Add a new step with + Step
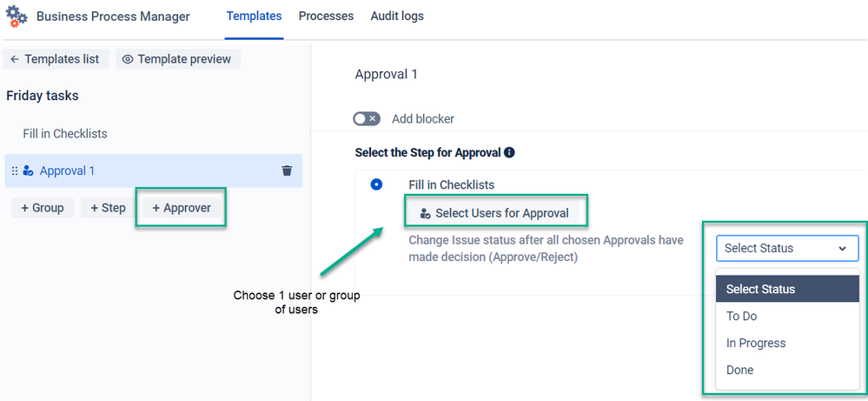 point(108,208)
